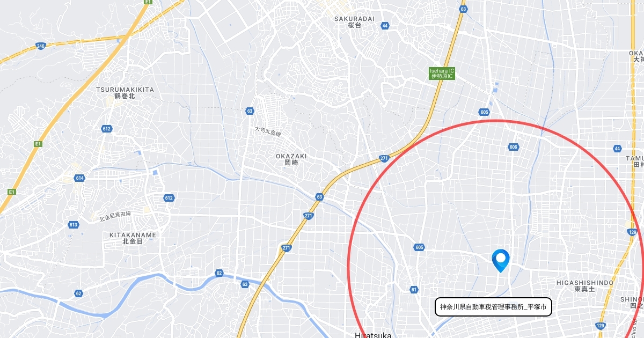Viewport: 644px width, 338px height.
Task: Select the route 606 road shield
Action: coord(513,147)
